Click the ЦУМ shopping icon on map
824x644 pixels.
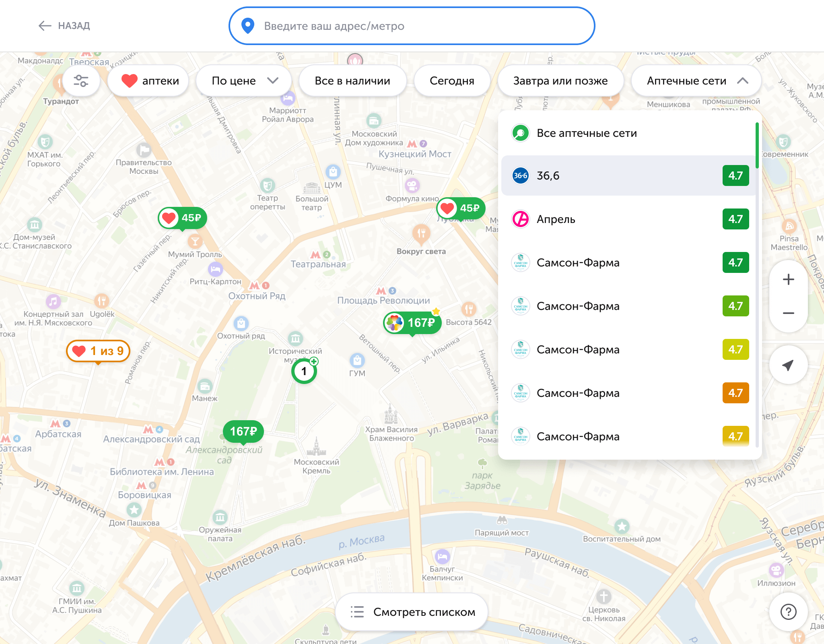click(333, 172)
